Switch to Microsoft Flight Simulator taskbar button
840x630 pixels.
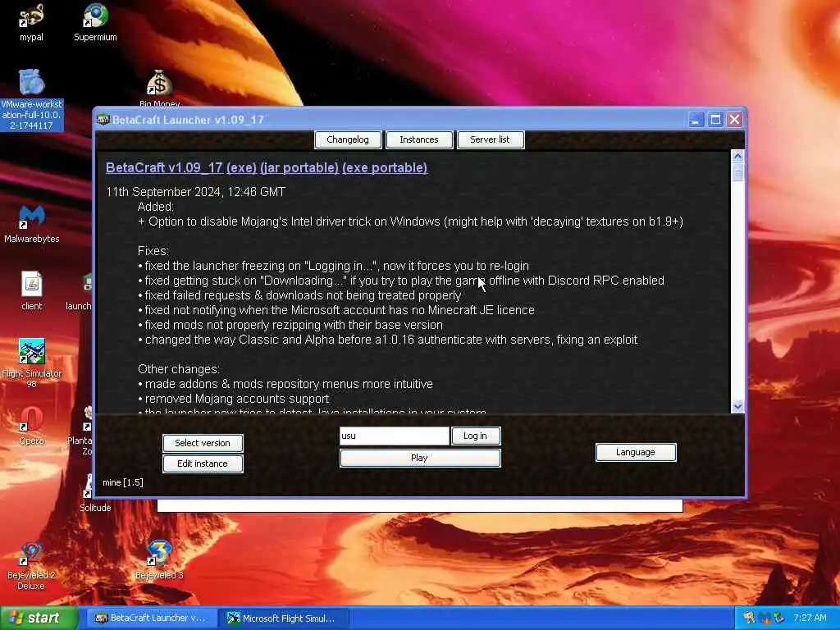tap(284, 618)
